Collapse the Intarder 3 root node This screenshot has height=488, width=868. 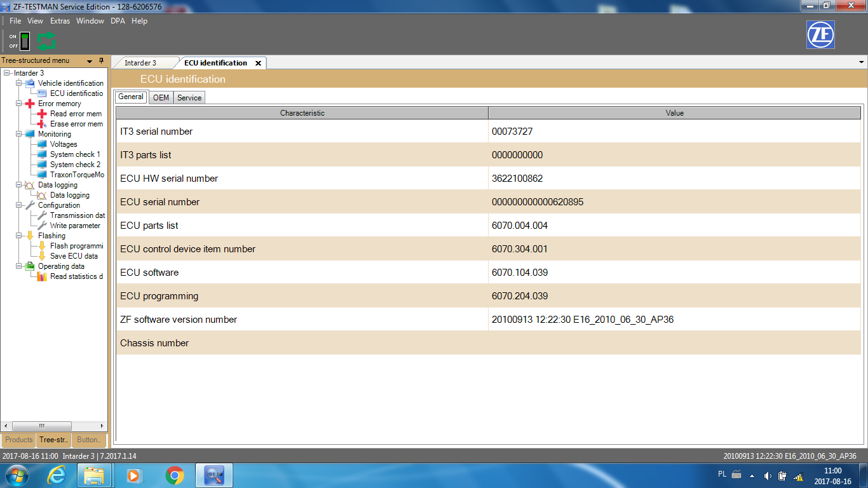[7, 73]
